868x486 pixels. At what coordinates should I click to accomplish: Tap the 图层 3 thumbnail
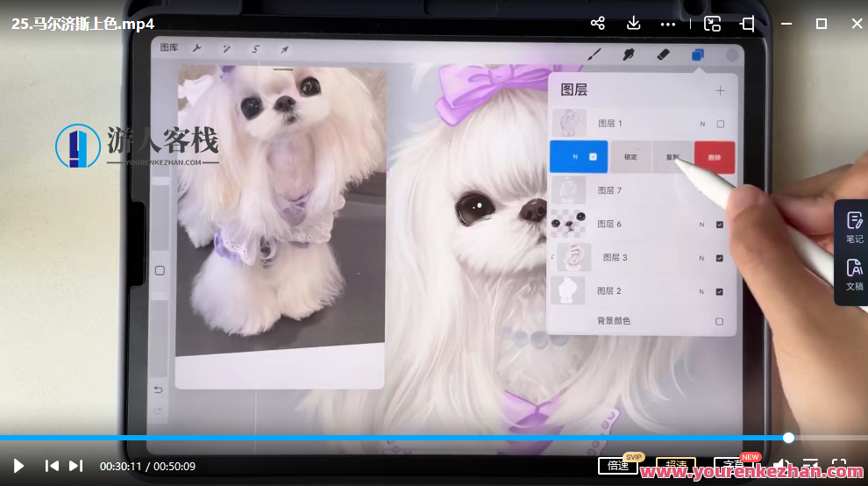[574, 258]
